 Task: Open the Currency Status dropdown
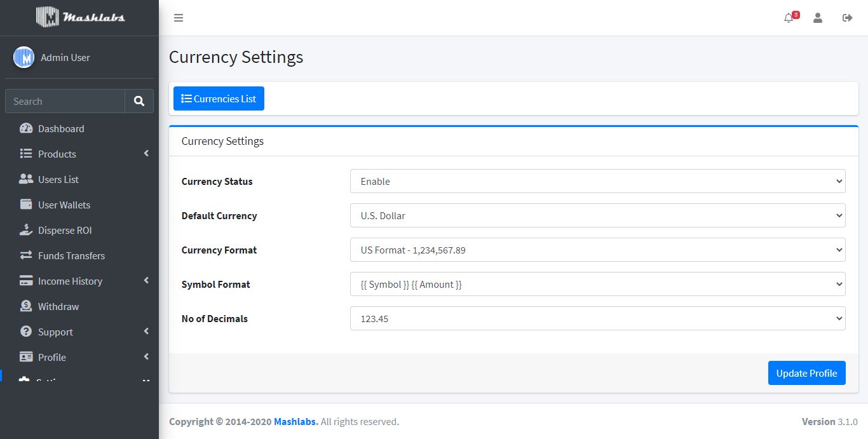click(597, 181)
